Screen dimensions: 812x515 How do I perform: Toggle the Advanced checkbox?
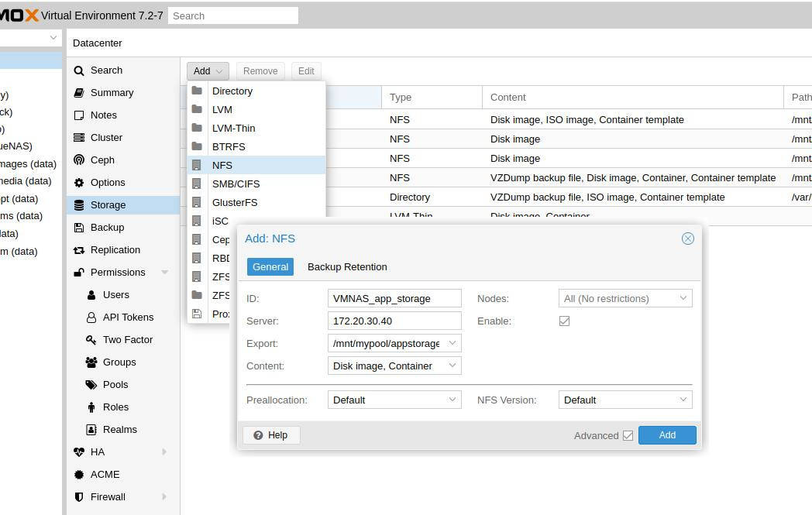[628, 435]
